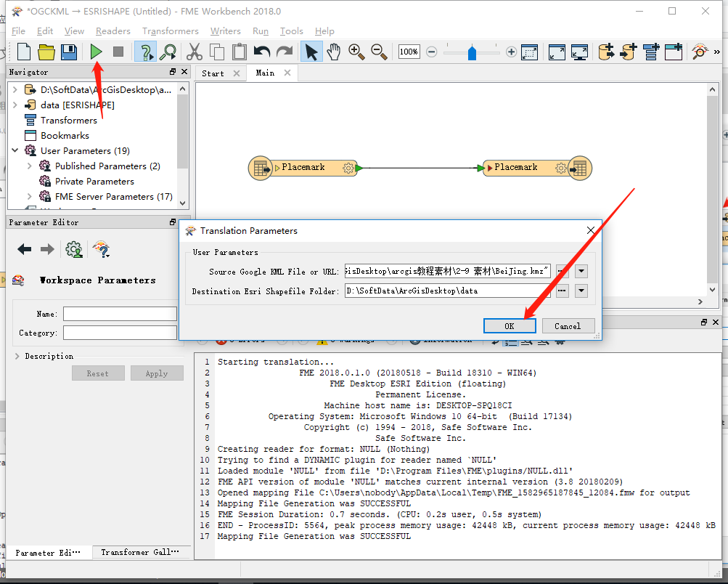Toggle prompt for user parameters icon
This screenshot has width=728, height=584.
(145, 52)
